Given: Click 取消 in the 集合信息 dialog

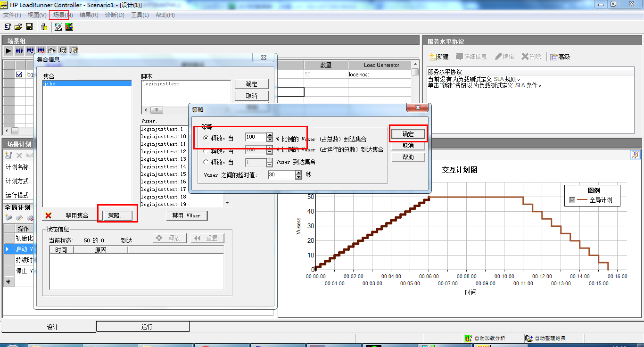Looking at the screenshot, I should pyautogui.click(x=252, y=96).
